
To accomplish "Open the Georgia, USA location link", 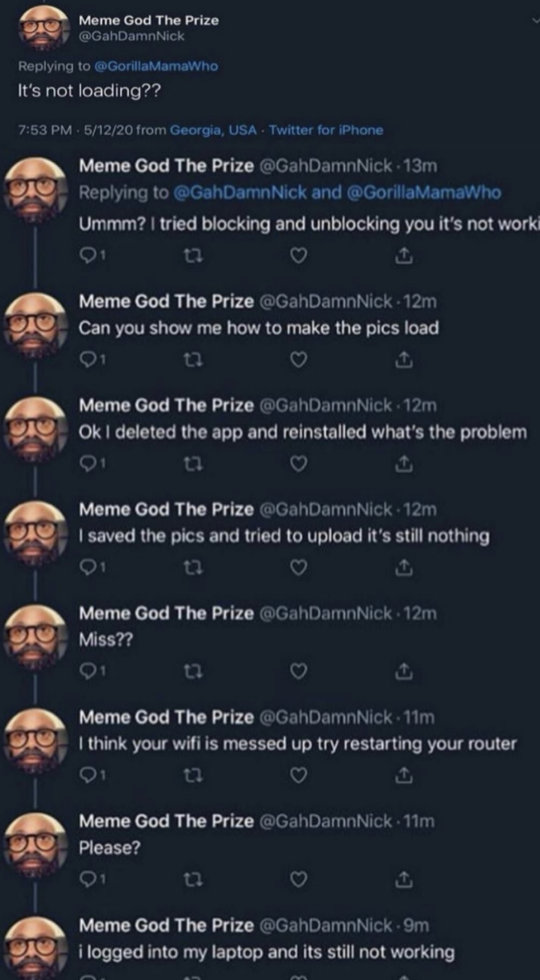I will click(x=213, y=130).
